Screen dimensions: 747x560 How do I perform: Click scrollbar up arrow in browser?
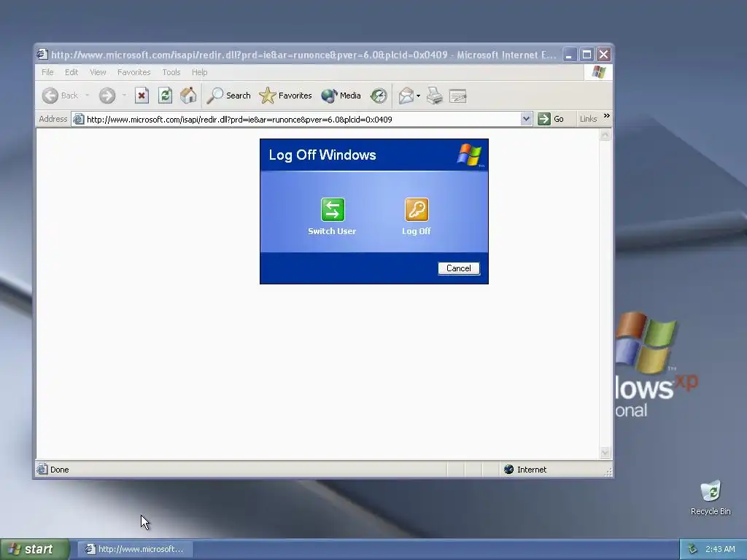click(605, 135)
